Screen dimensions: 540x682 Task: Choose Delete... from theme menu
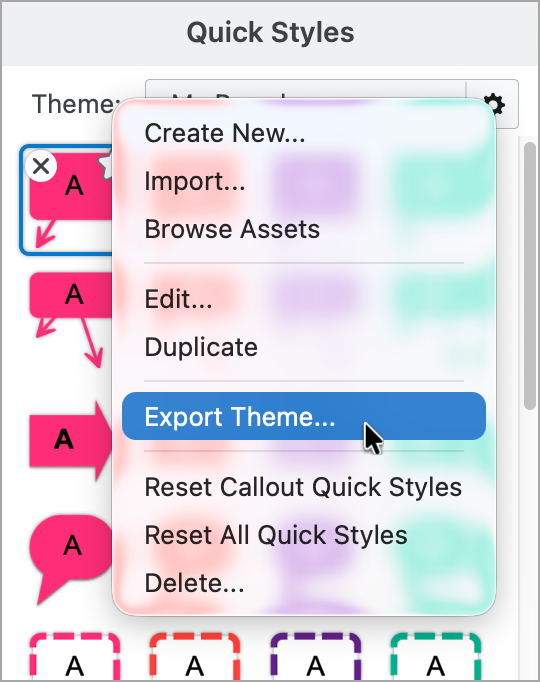tap(303, 583)
